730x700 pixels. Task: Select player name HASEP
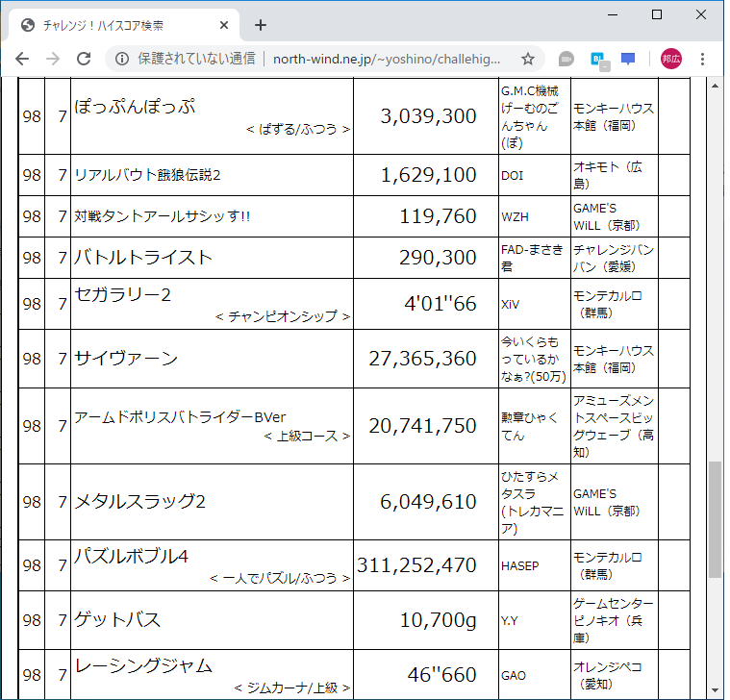click(520, 566)
